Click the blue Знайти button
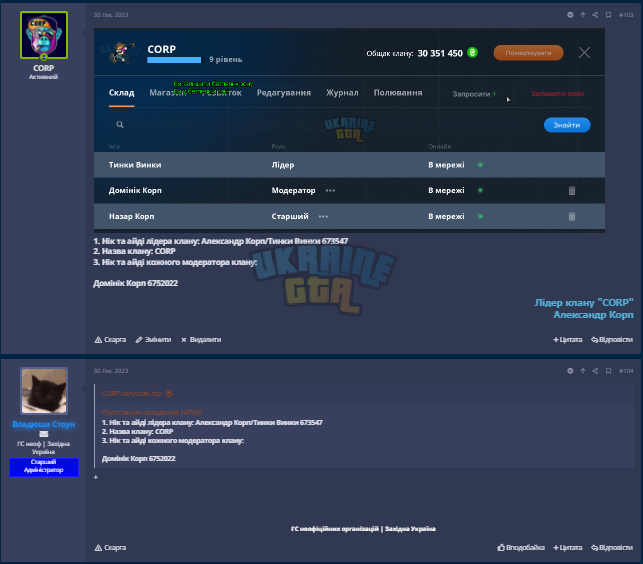 tap(567, 125)
